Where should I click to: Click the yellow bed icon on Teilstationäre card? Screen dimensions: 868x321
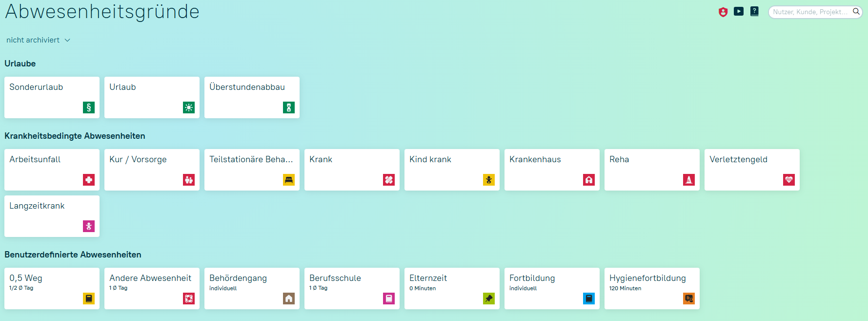tap(289, 180)
